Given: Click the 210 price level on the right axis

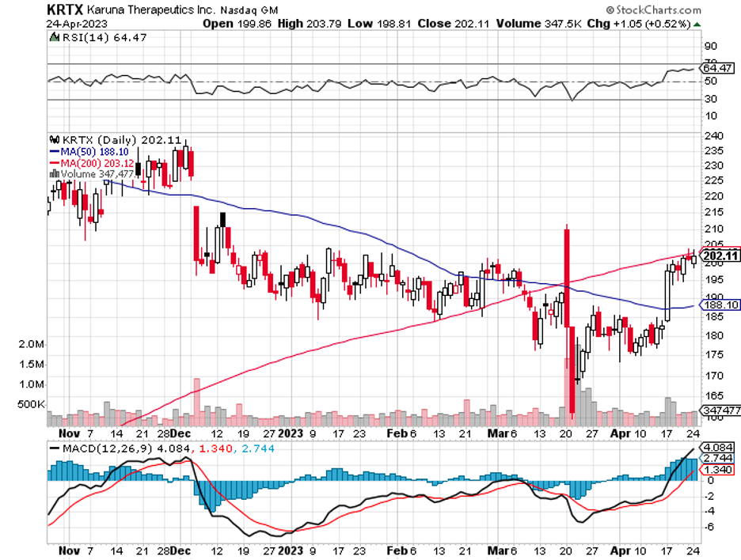Looking at the screenshot, I should [x=713, y=229].
